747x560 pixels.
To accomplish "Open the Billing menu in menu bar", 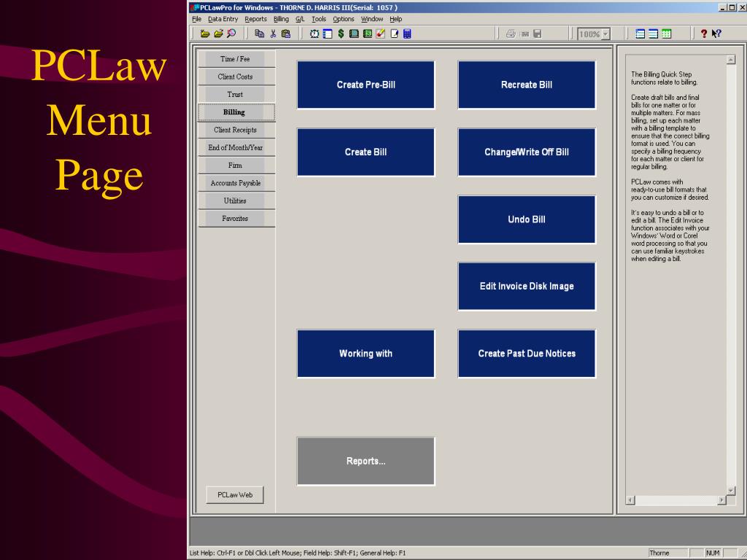I will point(281,19).
